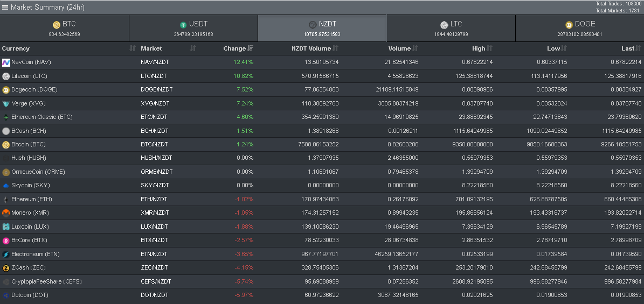
Task: Click the NavCoin (NAV) coin logo
Action: 6,62
